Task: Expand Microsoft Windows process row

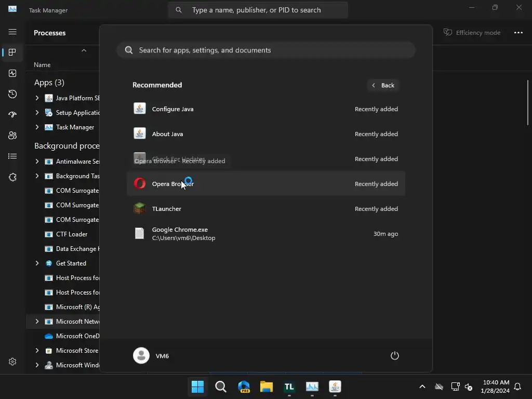Action: [37, 365]
